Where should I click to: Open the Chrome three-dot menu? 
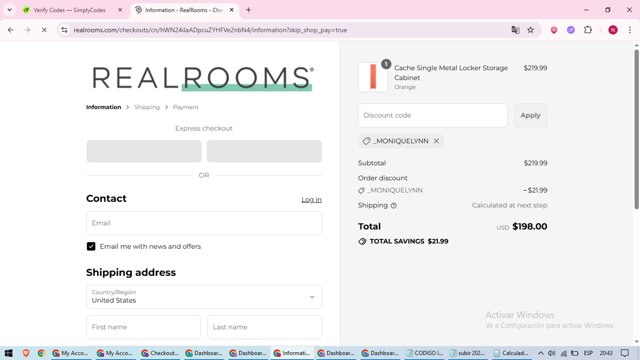pos(629,30)
